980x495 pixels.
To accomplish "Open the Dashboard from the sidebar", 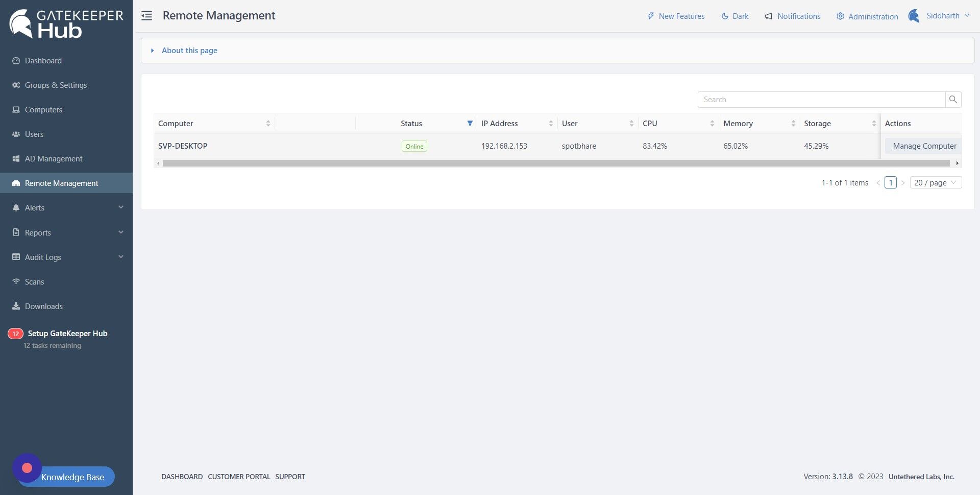I will pyautogui.click(x=43, y=60).
